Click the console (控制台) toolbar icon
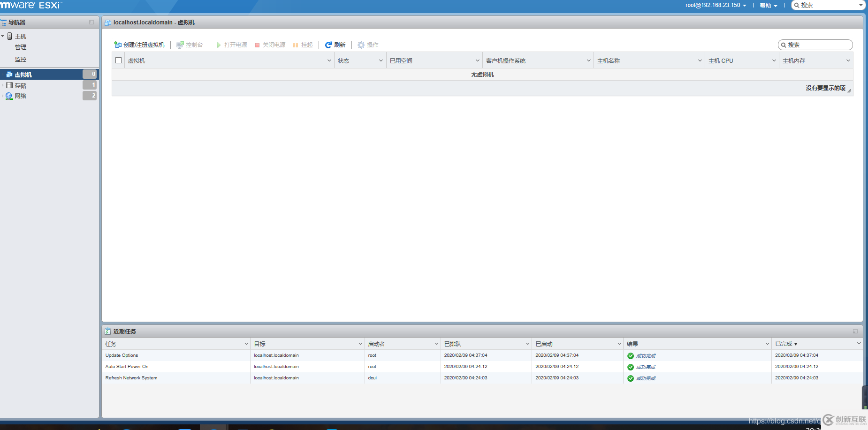Viewport: 868px width, 430px height. (180, 45)
